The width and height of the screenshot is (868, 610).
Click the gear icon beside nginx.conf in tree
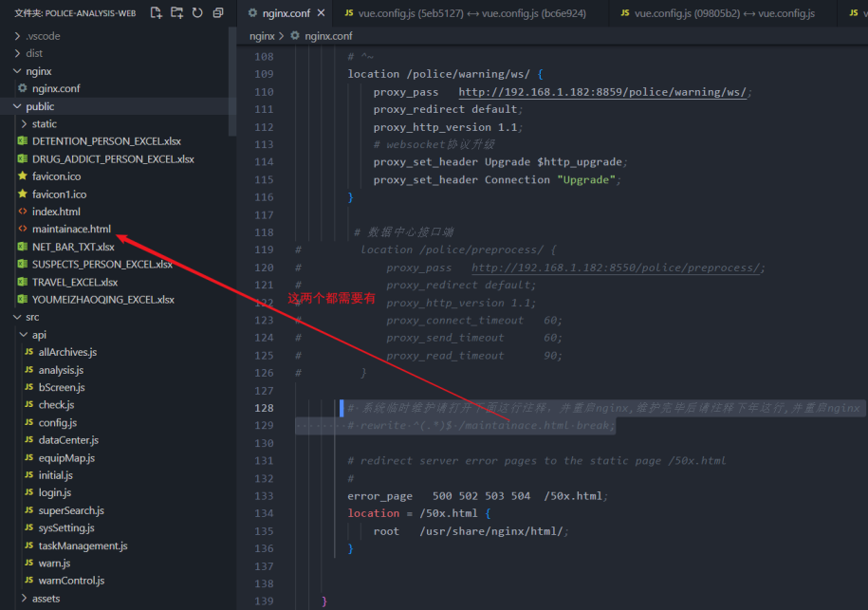23,88
